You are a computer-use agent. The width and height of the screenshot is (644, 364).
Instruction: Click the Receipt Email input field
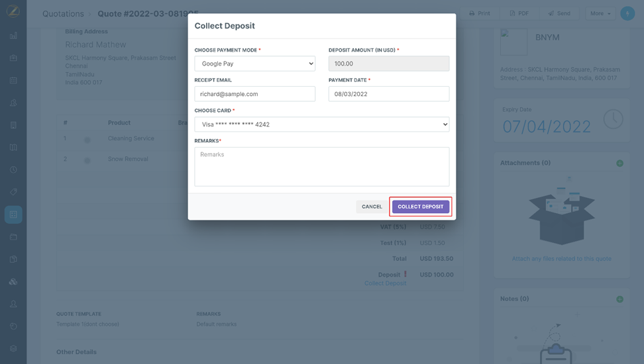(x=254, y=94)
